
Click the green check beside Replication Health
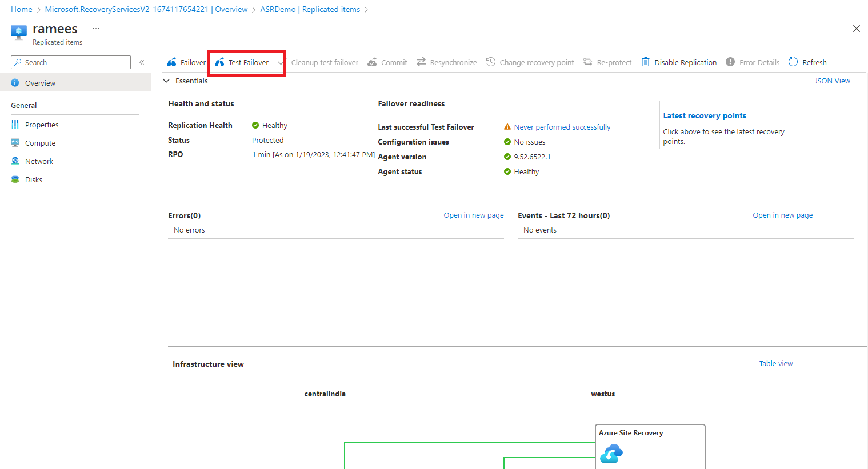tap(255, 125)
